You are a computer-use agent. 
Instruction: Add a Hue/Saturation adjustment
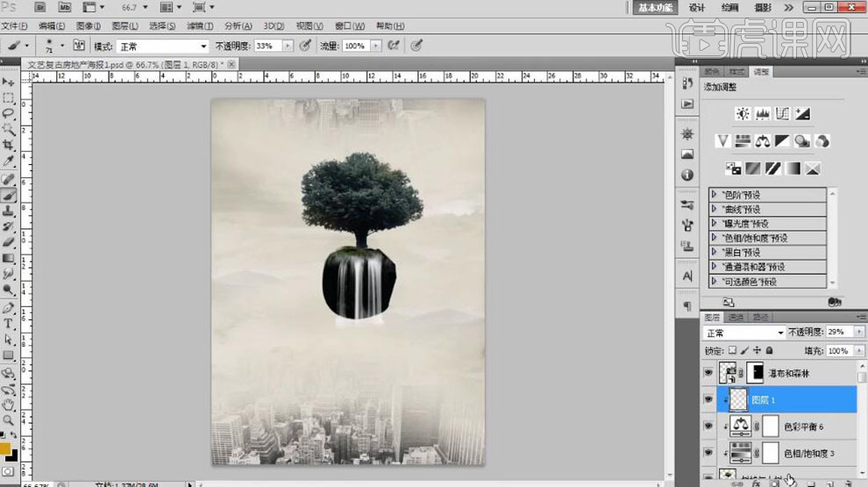coord(743,141)
